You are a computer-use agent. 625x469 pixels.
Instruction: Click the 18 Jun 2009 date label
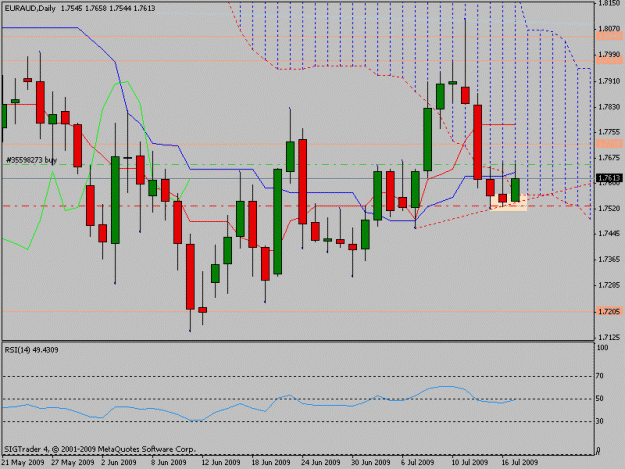point(271,462)
